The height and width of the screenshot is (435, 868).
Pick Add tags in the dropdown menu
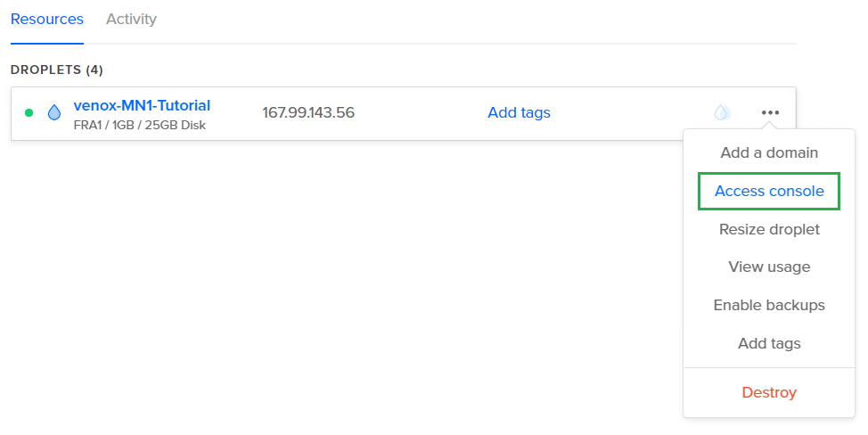tap(769, 343)
